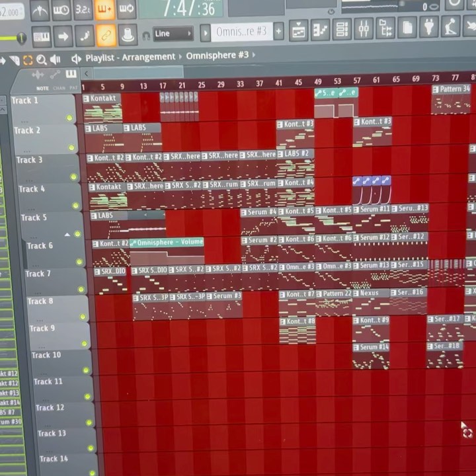Click the Playlist view toolbar icon

point(299,30)
